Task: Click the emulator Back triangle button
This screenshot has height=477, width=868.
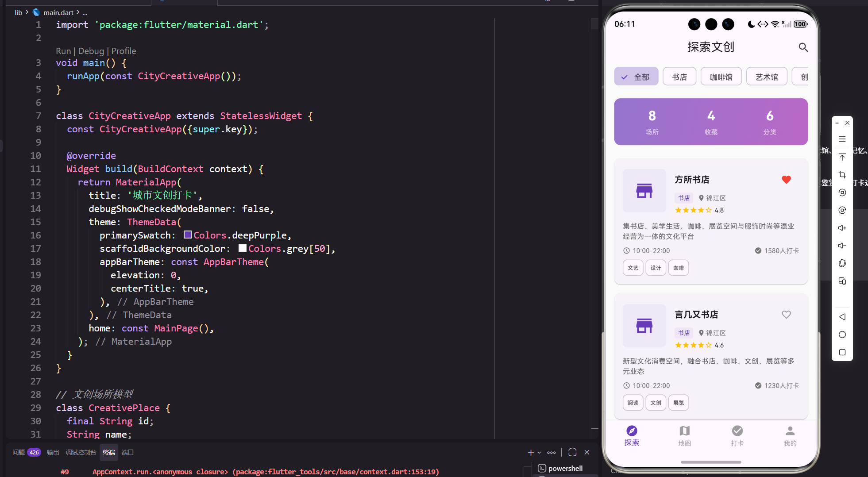Action: [842, 317]
